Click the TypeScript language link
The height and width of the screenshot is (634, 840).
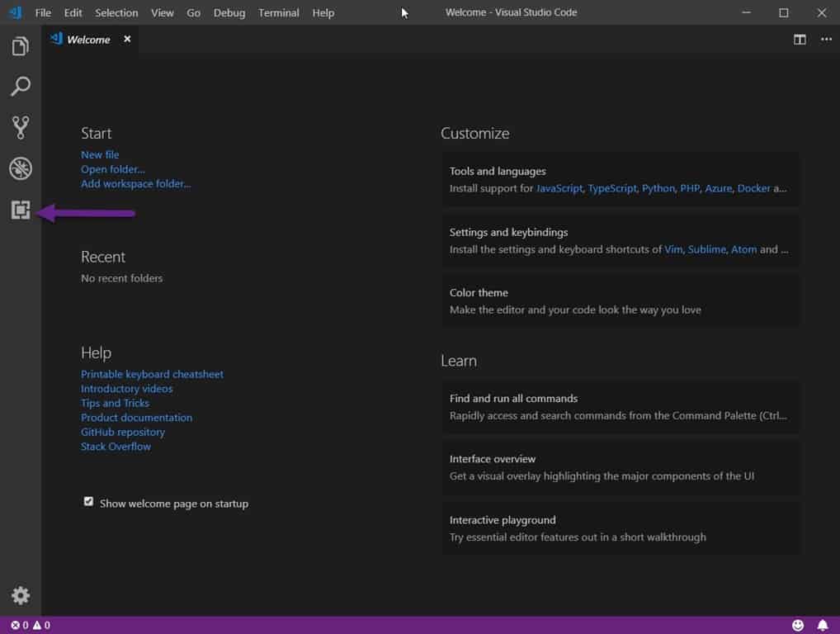[x=612, y=188]
